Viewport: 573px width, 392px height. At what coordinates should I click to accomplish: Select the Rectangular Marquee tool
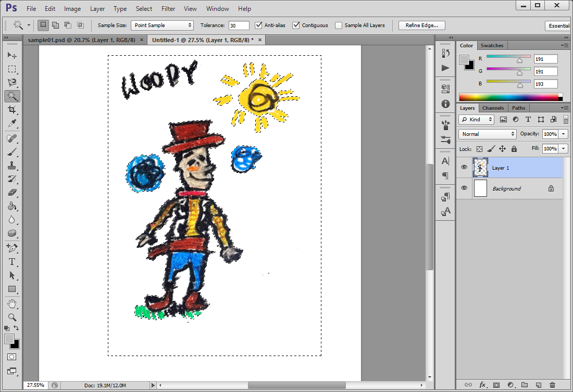12,69
